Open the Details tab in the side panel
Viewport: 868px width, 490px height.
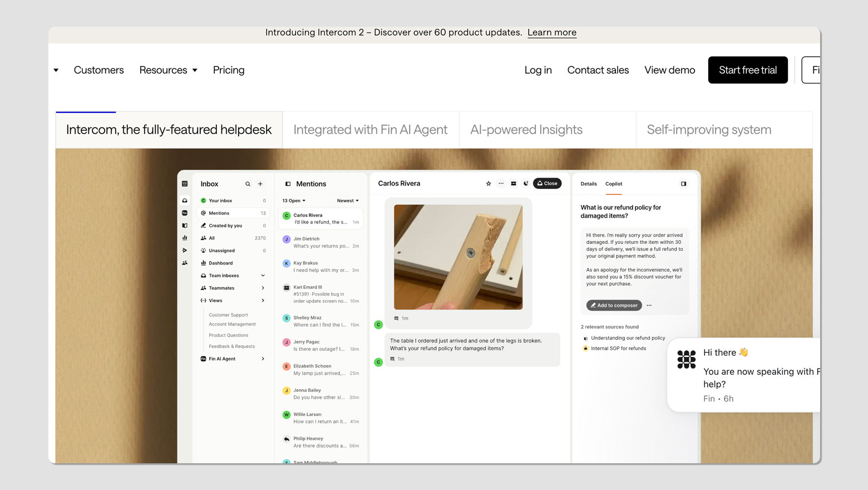(x=589, y=184)
